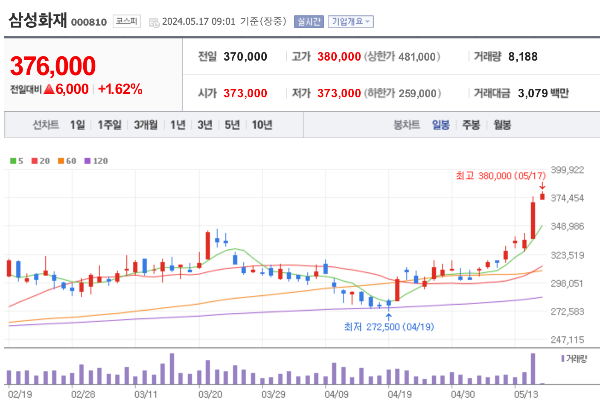Click the 298,051 price axis label

[x=567, y=283]
